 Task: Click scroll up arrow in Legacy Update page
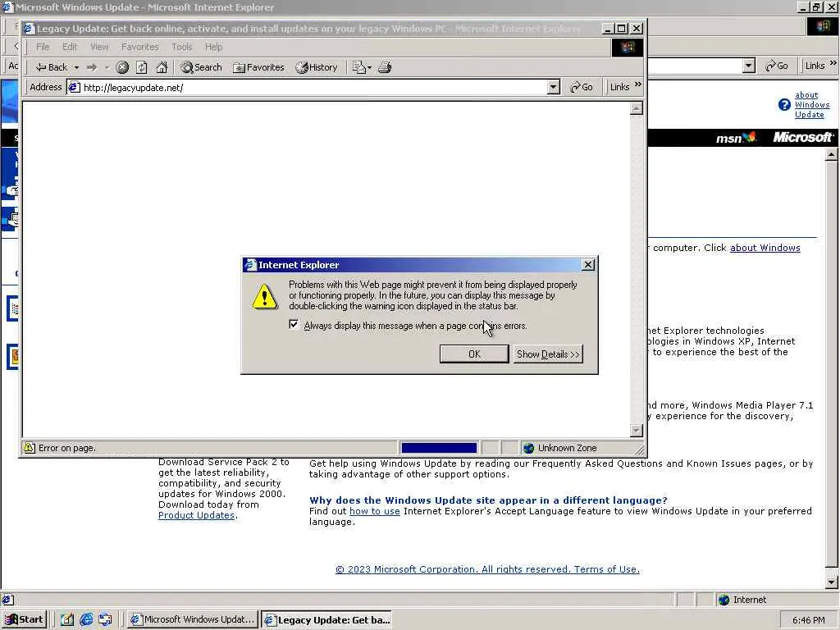[636, 108]
